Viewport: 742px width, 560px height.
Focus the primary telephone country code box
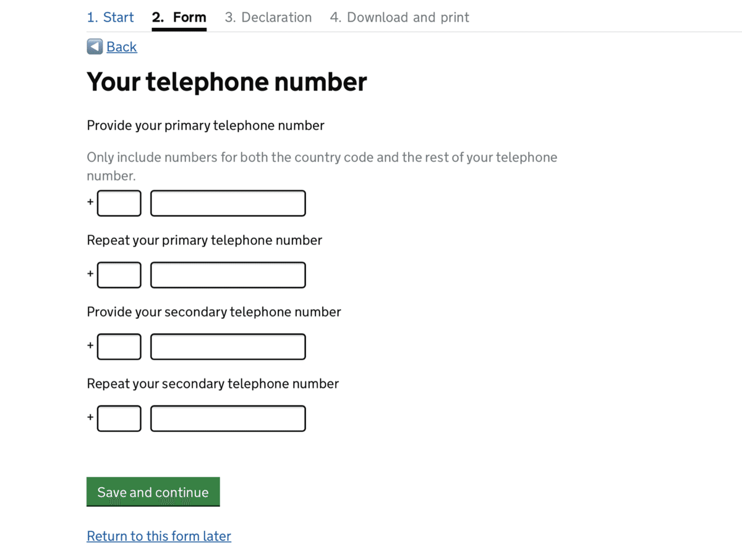click(119, 203)
